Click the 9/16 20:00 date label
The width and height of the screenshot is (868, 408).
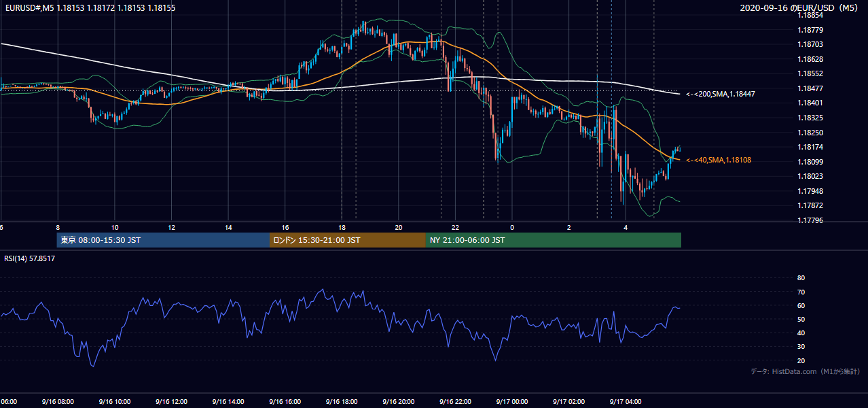[398, 402]
